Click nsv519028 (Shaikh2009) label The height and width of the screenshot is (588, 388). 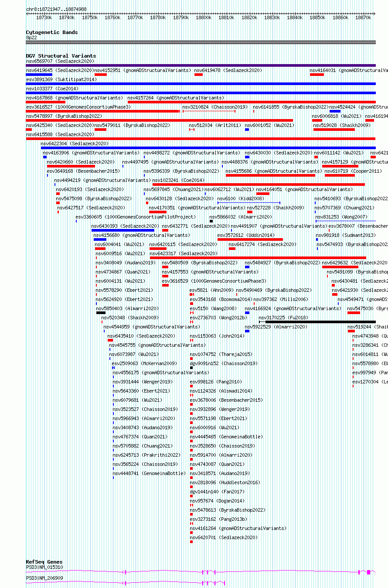(x=342, y=125)
